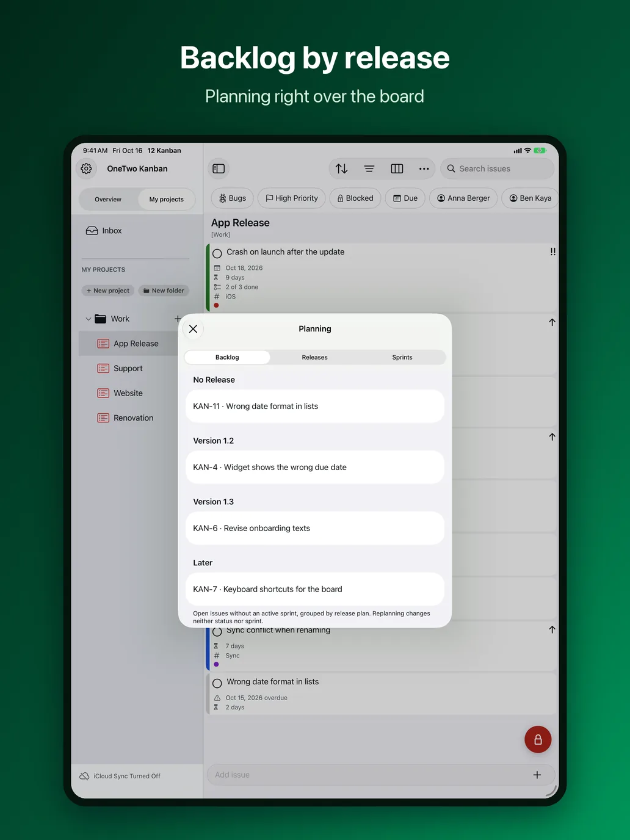The image size is (630, 840).
Task: Click the Search issues field
Action: coord(497,168)
